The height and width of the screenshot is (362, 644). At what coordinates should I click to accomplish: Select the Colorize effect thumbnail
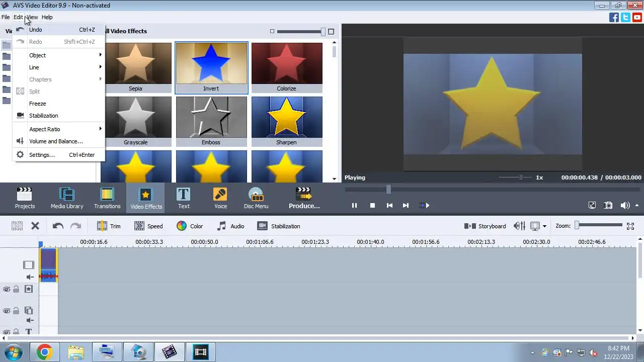(287, 68)
